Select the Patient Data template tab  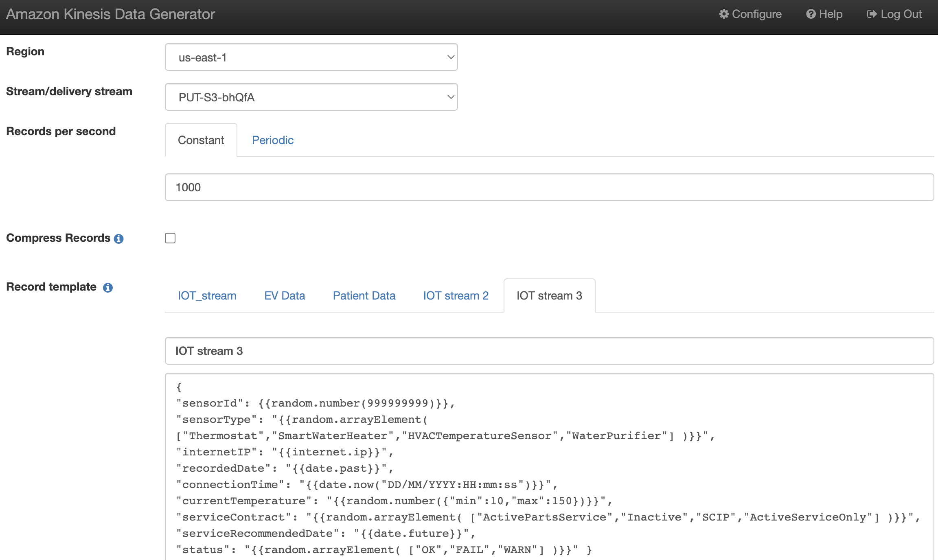coord(364,296)
